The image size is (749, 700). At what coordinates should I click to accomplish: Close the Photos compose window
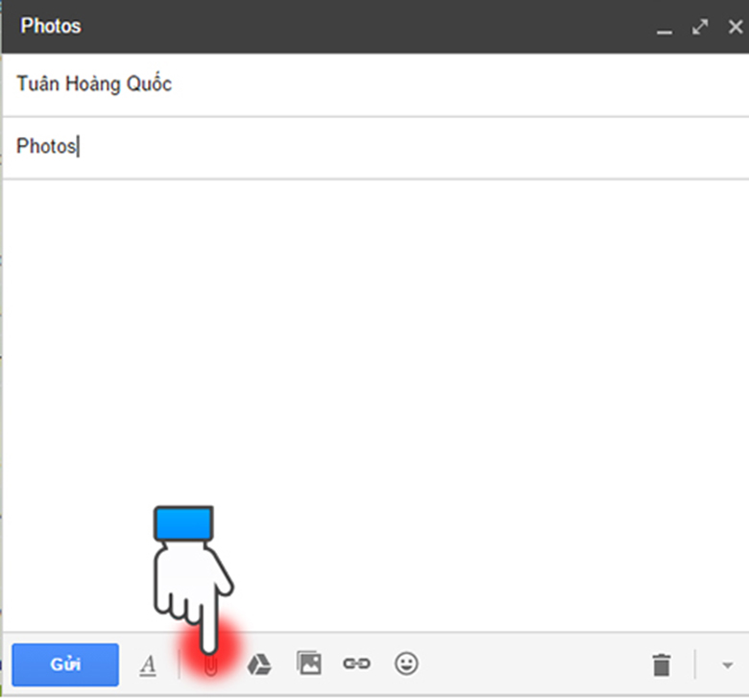point(735,27)
